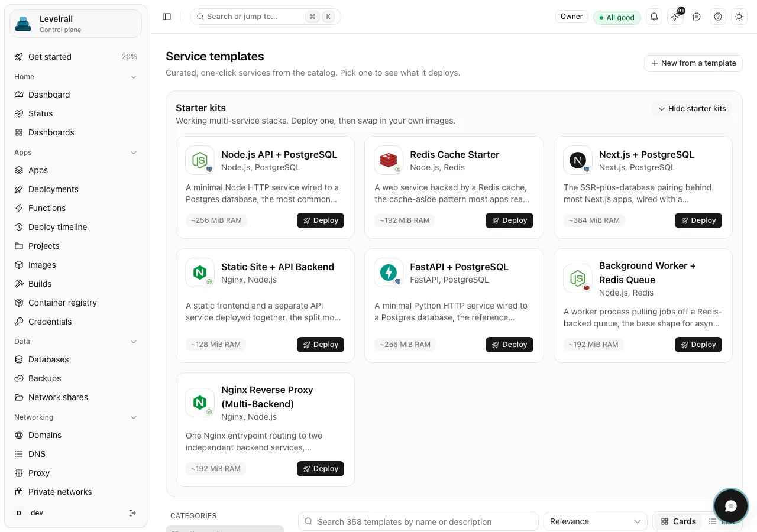The height and width of the screenshot is (532, 757).
Task: Open Network shares
Action: pyautogui.click(x=76, y=397)
